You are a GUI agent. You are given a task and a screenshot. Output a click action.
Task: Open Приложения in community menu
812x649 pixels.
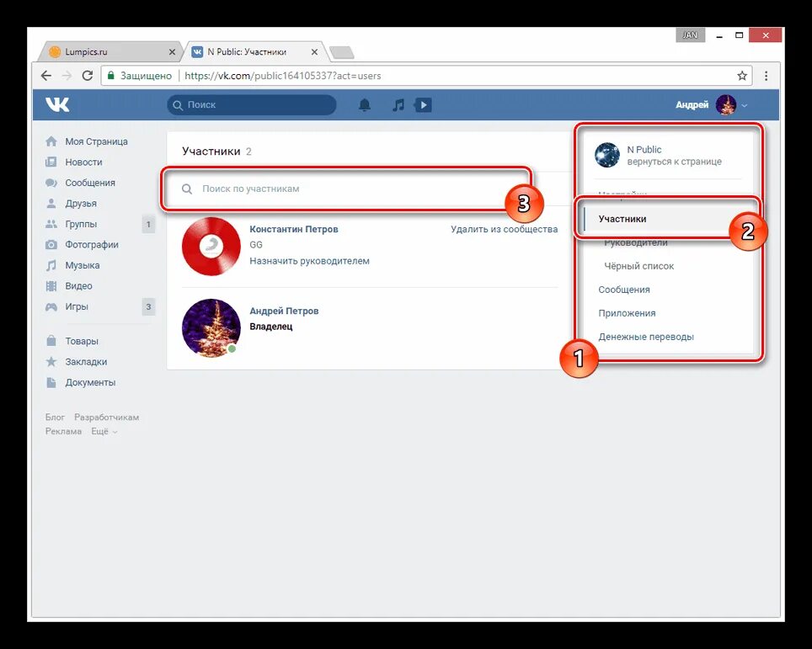coord(627,313)
